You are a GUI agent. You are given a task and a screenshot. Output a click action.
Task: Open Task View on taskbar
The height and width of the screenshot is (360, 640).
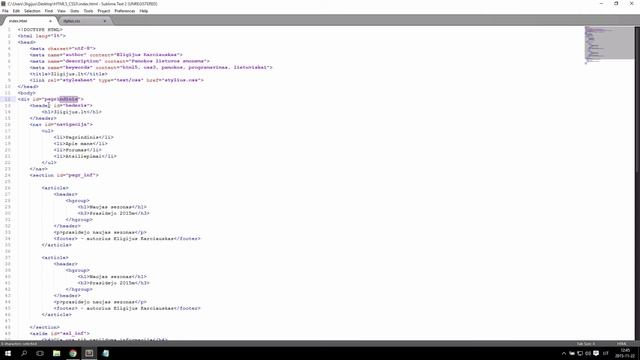(40, 353)
